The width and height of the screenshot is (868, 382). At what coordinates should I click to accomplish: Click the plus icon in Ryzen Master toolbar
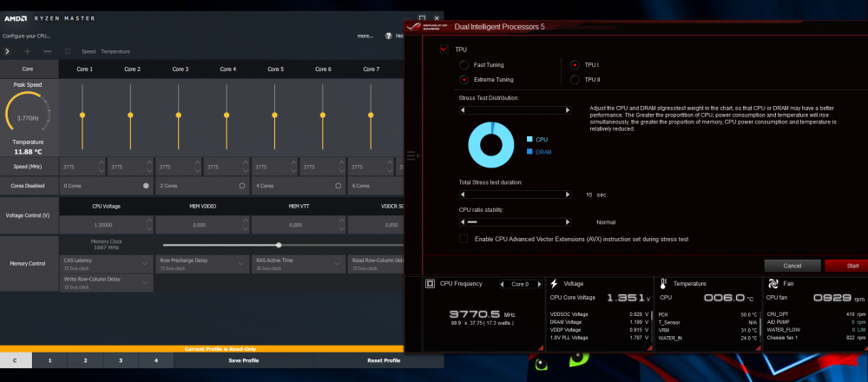pyautogui.click(x=28, y=51)
